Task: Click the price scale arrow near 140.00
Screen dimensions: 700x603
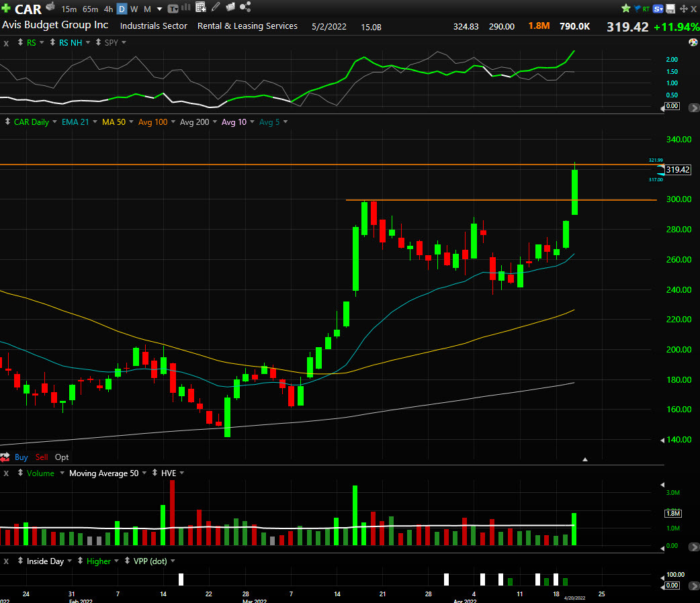Action: [662, 440]
